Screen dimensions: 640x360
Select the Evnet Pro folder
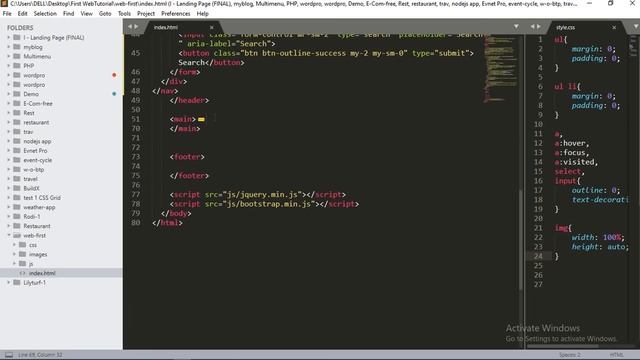tap(35, 151)
